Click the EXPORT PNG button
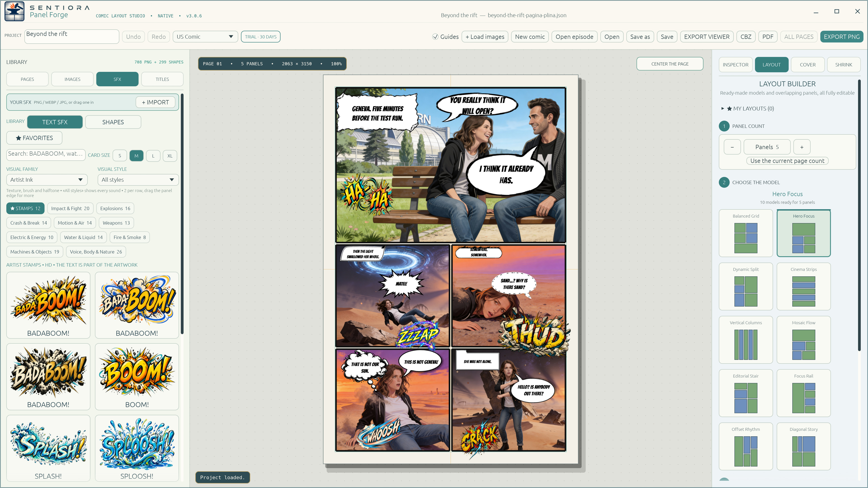Image resolution: width=868 pixels, height=488 pixels. click(841, 37)
